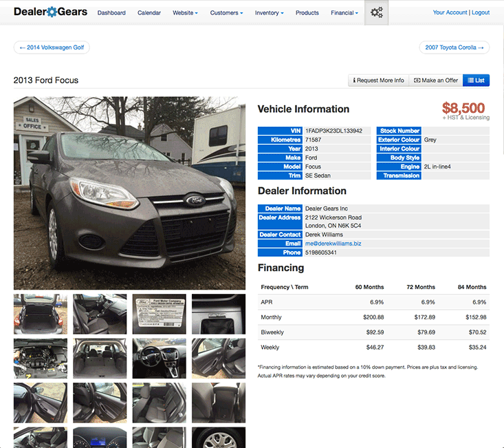Click the 72 Months column header

tap(421, 287)
